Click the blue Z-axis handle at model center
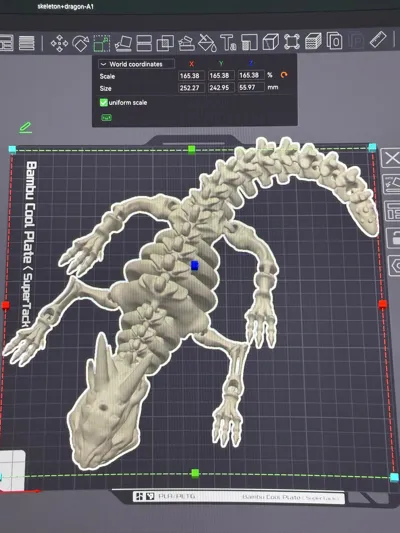 195,266
